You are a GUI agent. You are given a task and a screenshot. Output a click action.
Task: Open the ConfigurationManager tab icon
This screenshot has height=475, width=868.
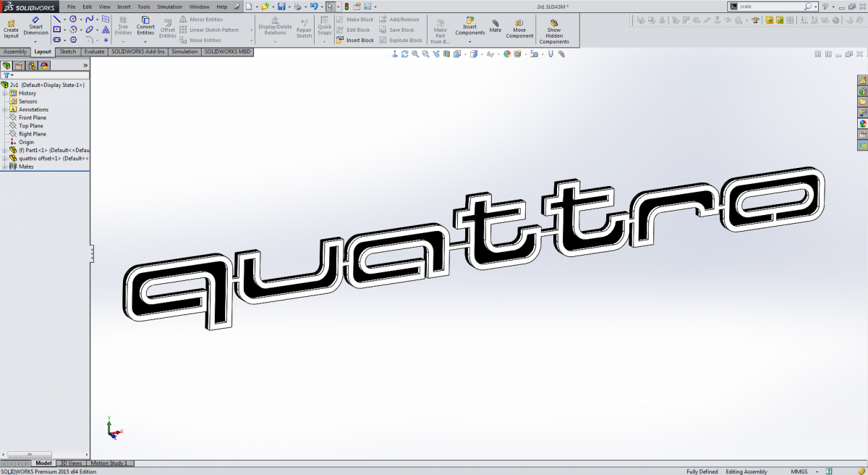(32, 65)
